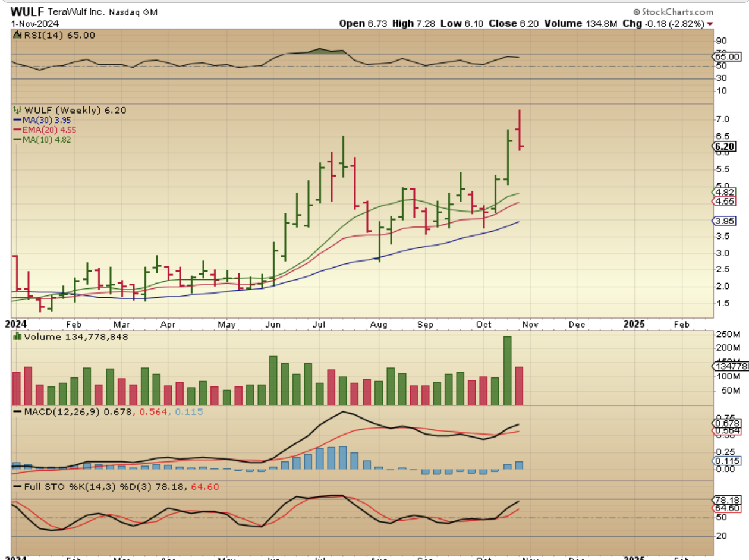Click the 78.18 stochastic axis value tag

pos(728,500)
